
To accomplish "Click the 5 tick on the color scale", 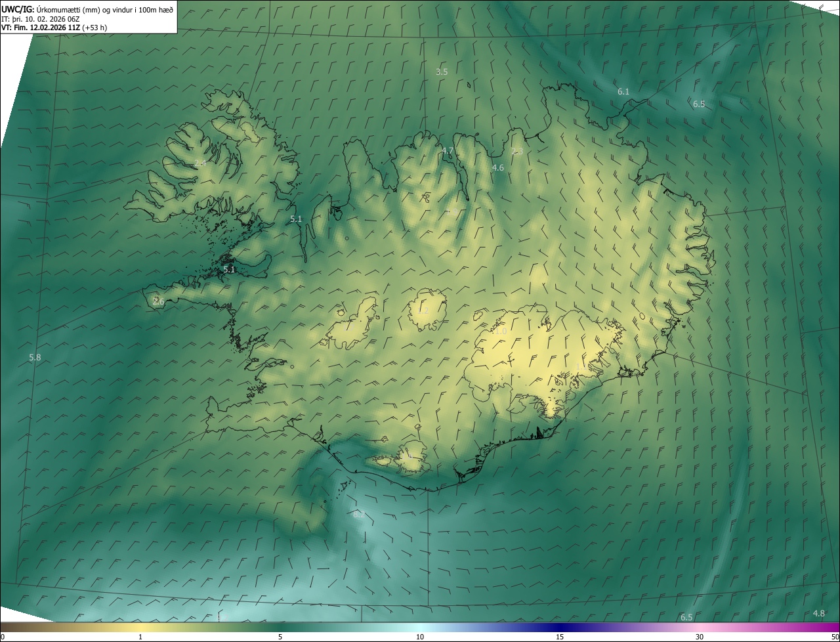I will tap(280, 637).
